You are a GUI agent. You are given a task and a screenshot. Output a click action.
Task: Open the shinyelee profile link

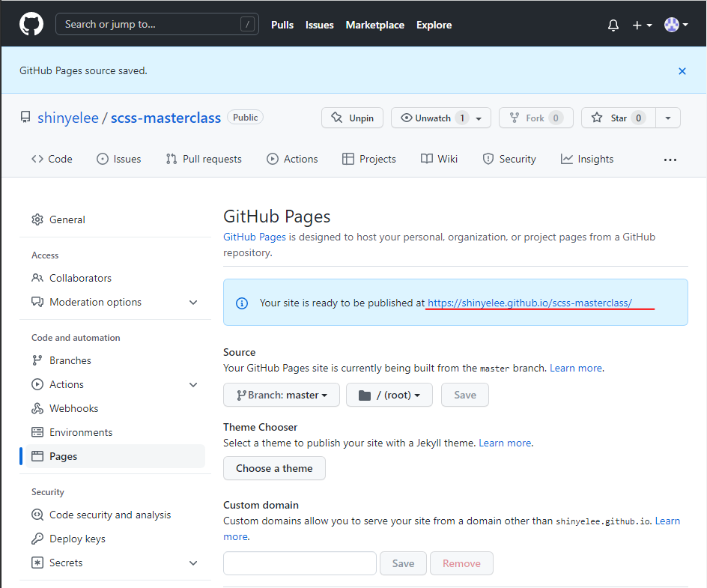(x=68, y=118)
